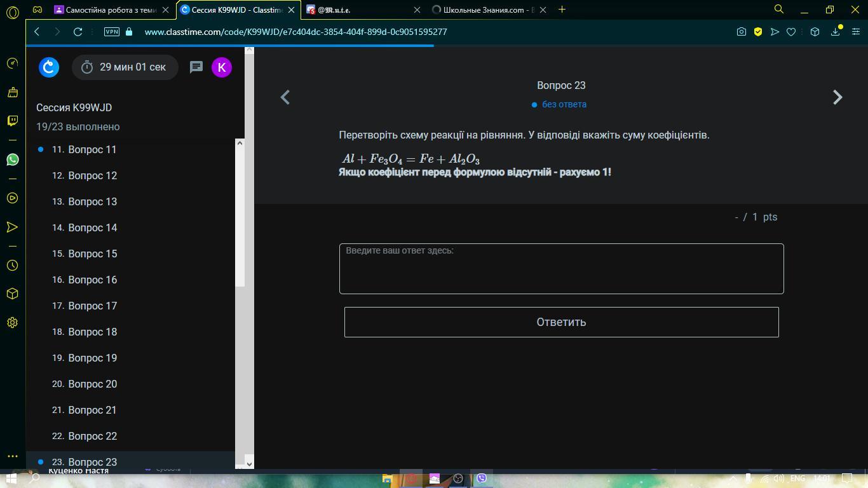This screenshot has width=868, height=488.
Task: Open Viber from the taskbar
Action: coord(482,478)
